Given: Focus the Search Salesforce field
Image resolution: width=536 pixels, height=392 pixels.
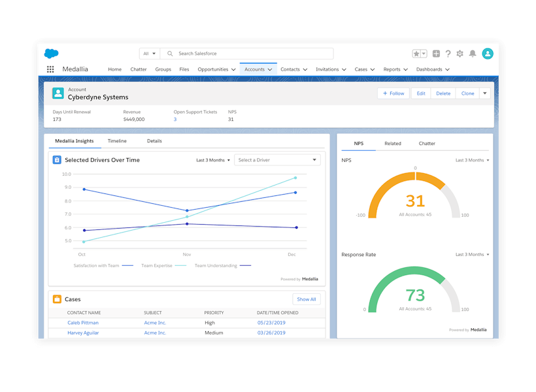Looking at the screenshot, I should point(247,54).
